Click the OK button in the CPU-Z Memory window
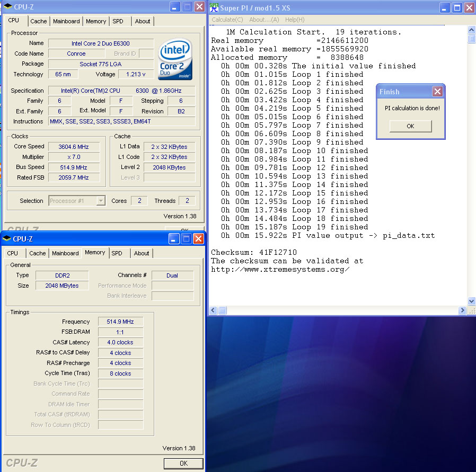 point(183,463)
